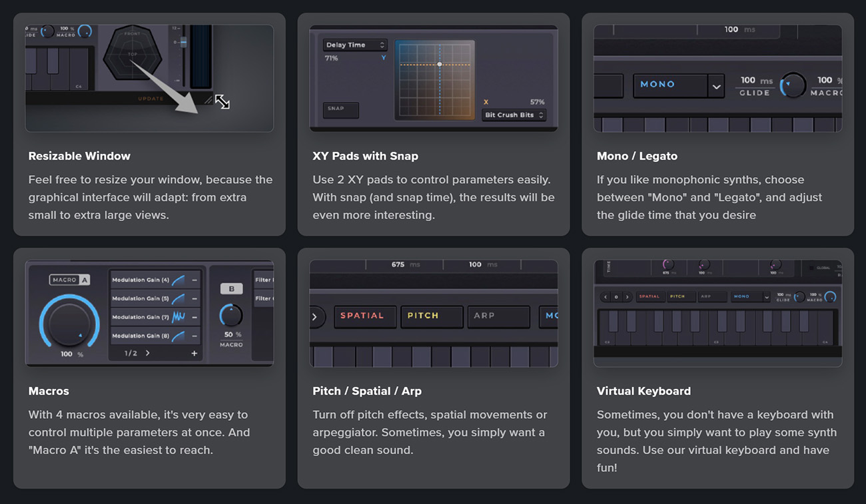The image size is (866, 504).
Task: Click the UPDATE button in resizable window
Action: [x=151, y=99]
